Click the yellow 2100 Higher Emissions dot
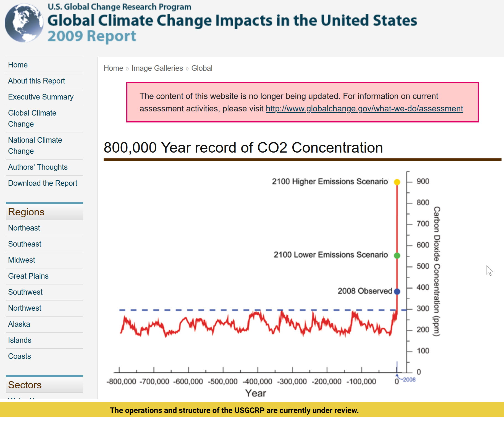This screenshot has width=504, height=429. coord(397,182)
